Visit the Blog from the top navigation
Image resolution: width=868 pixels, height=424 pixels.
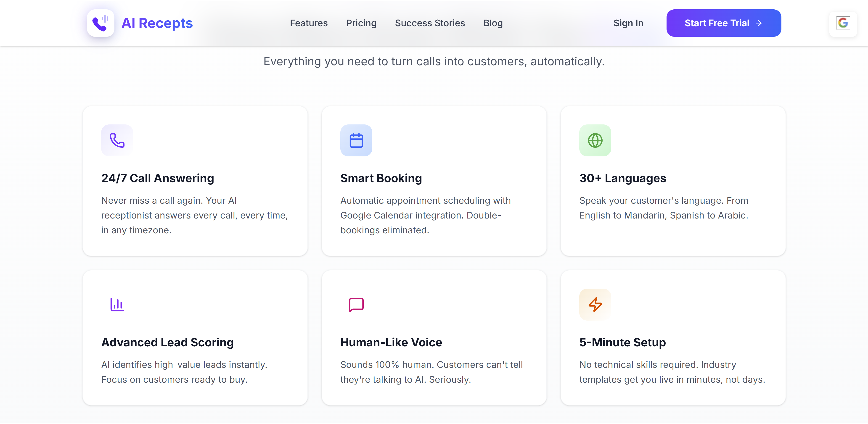tap(493, 23)
